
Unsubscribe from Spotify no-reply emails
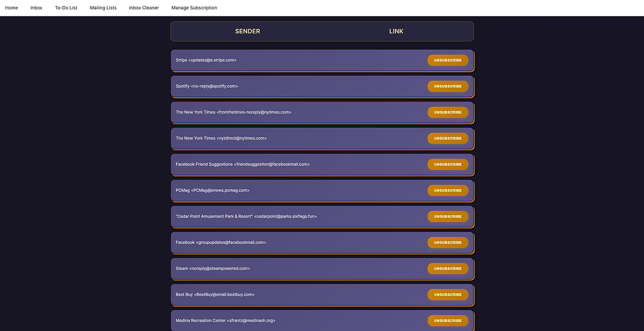coord(448,86)
